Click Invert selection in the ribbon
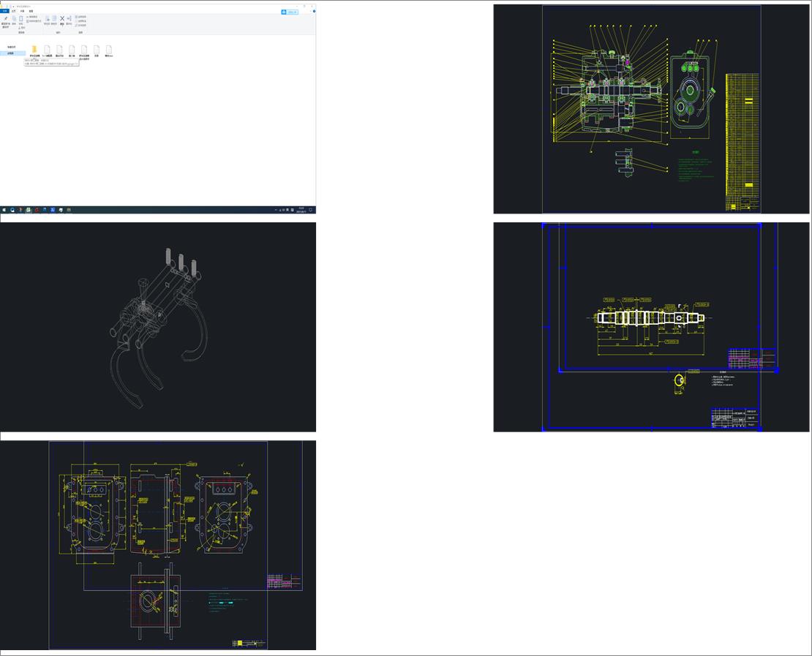 (80, 26)
